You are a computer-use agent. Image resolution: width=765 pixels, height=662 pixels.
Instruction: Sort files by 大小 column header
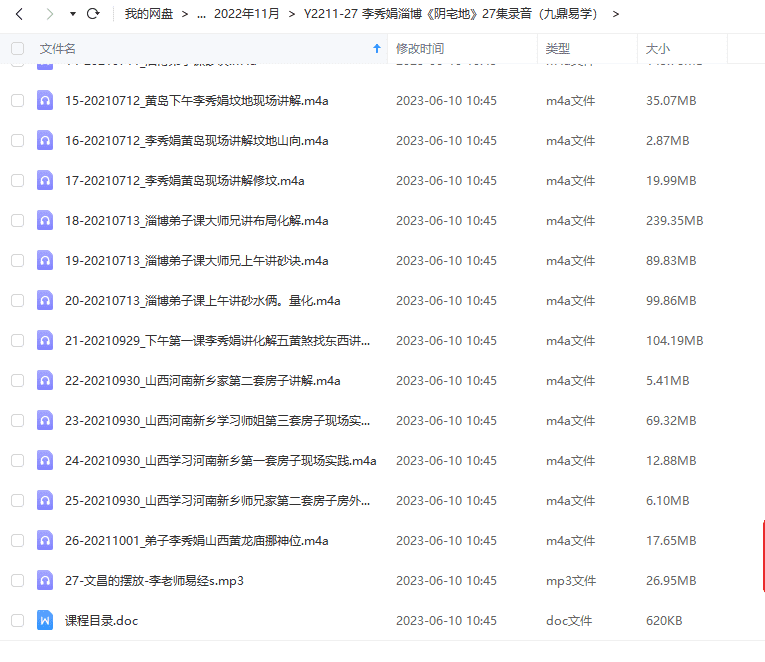(658, 48)
